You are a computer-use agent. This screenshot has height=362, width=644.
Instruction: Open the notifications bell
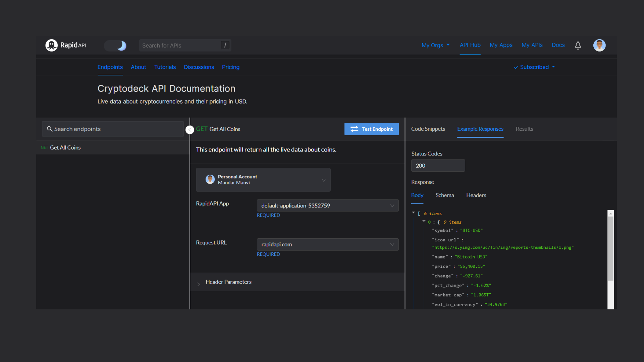point(578,45)
